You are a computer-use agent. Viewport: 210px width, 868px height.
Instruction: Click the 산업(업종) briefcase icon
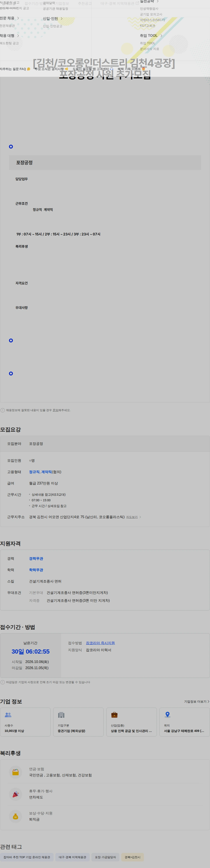(x=114, y=715)
